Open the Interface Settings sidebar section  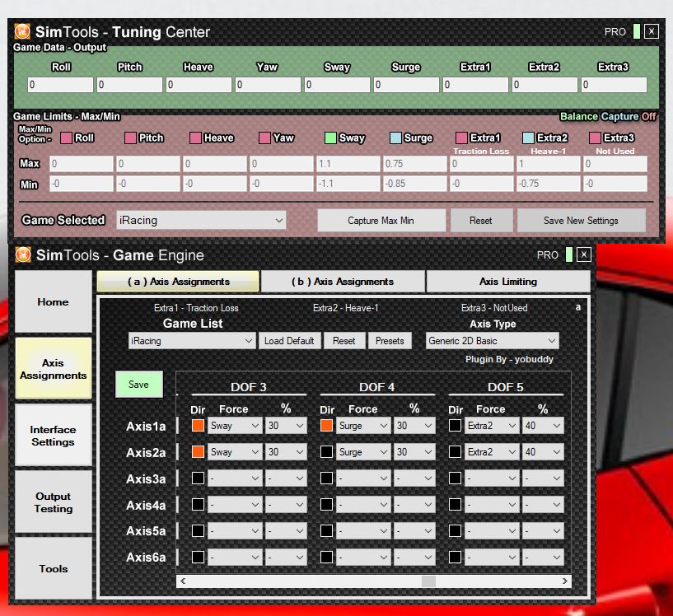pyautogui.click(x=54, y=436)
